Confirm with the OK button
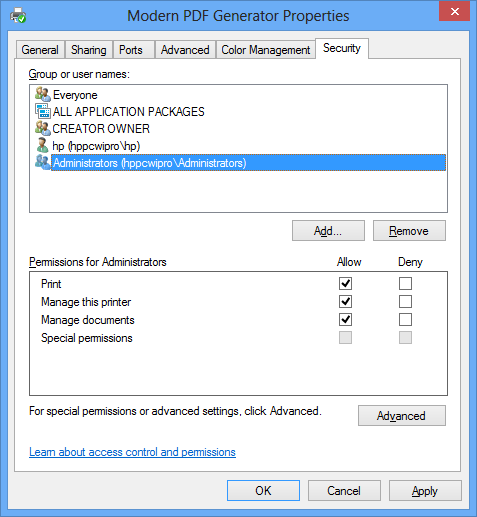The height and width of the screenshot is (517, 477). click(263, 490)
